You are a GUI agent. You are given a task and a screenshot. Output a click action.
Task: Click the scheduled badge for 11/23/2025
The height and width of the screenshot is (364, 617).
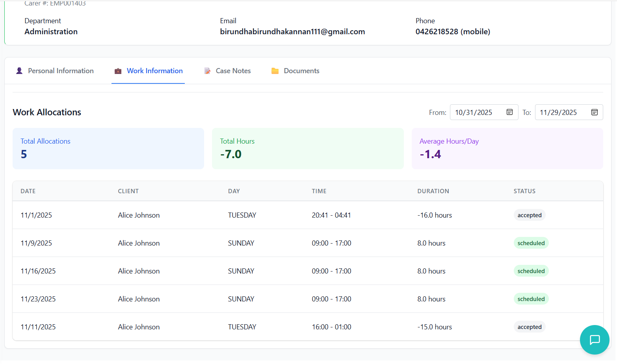[x=531, y=299]
